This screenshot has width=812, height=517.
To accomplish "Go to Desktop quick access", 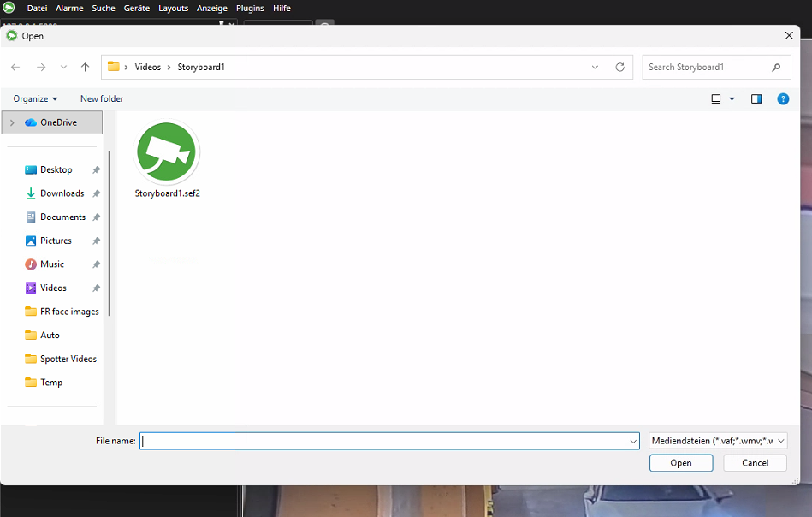I will click(x=56, y=170).
